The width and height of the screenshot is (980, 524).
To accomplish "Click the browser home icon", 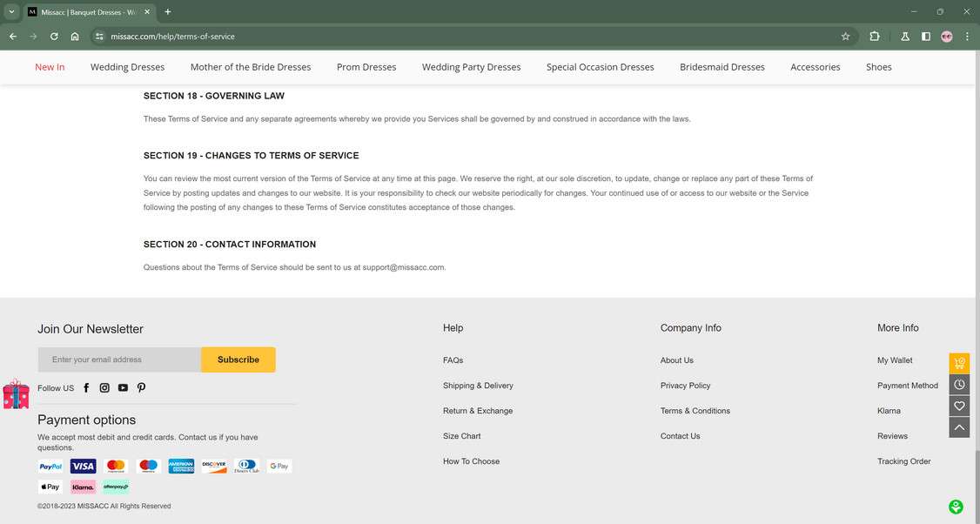I will [x=75, y=37].
